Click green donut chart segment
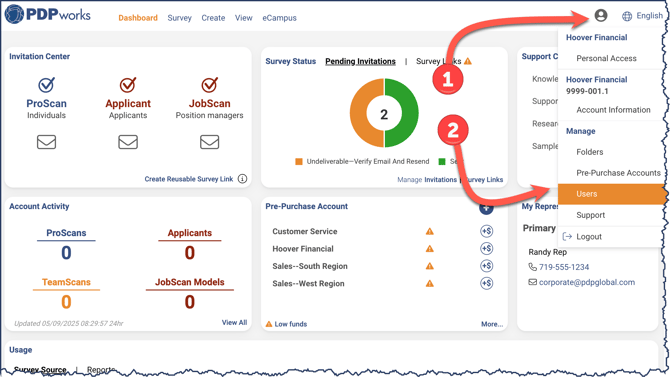The height and width of the screenshot is (377, 670). click(x=410, y=113)
